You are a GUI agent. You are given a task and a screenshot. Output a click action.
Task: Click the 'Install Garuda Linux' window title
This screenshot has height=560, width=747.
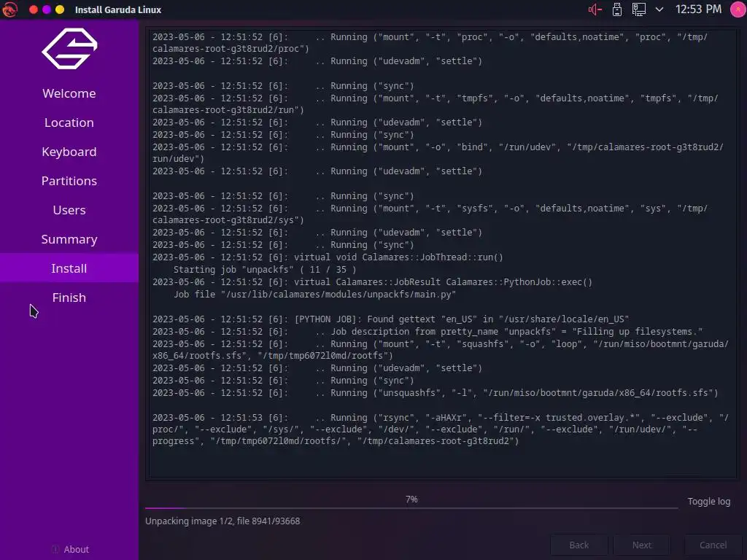click(118, 9)
